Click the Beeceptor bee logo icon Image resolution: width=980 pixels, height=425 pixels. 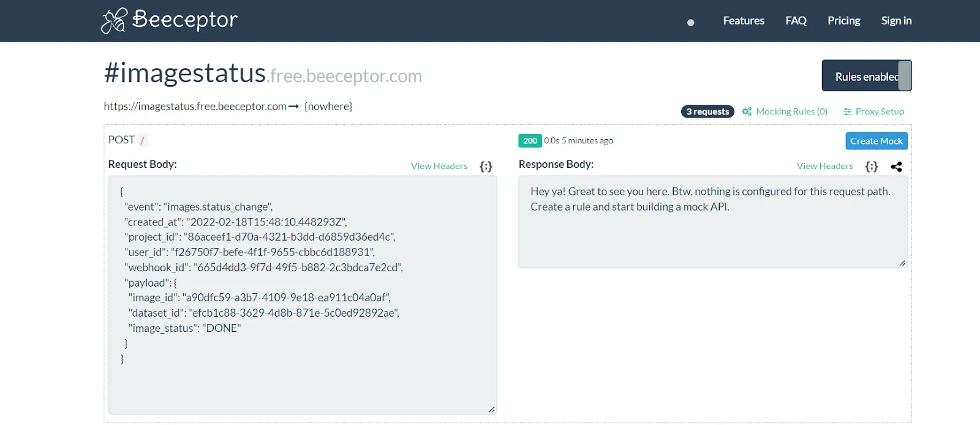[114, 21]
